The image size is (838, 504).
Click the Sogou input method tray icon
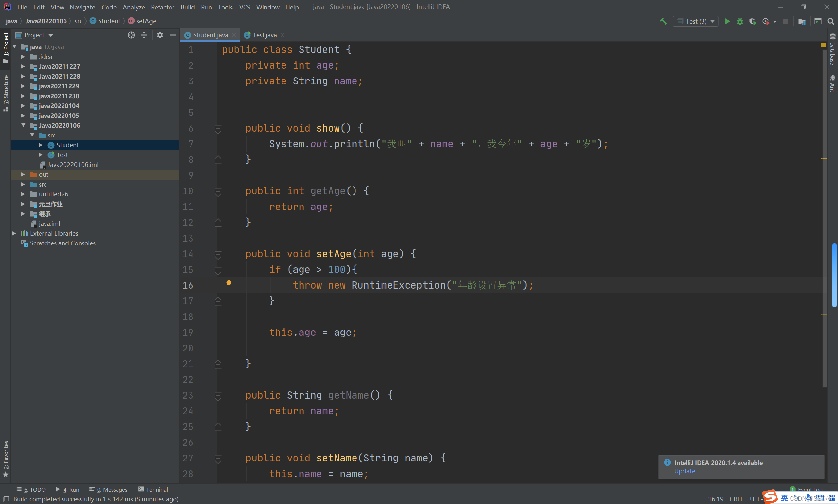(769, 496)
